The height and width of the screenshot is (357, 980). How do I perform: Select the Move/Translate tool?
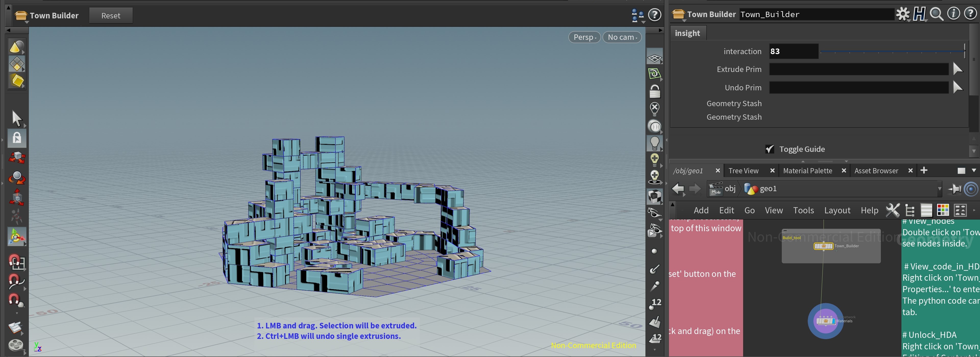coord(17,157)
